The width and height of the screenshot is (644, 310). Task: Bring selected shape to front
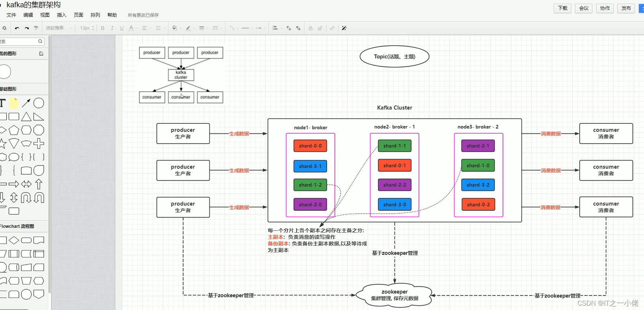click(x=289, y=28)
